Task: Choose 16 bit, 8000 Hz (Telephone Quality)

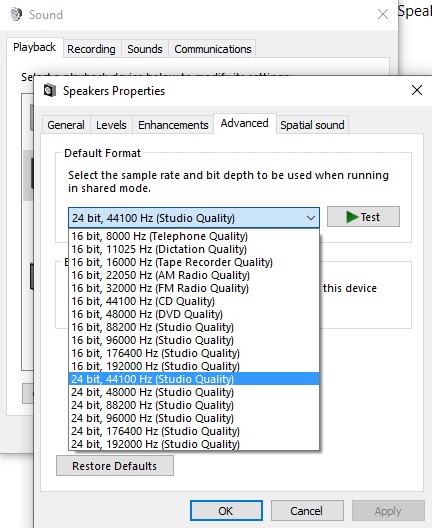Action: click(x=194, y=236)
